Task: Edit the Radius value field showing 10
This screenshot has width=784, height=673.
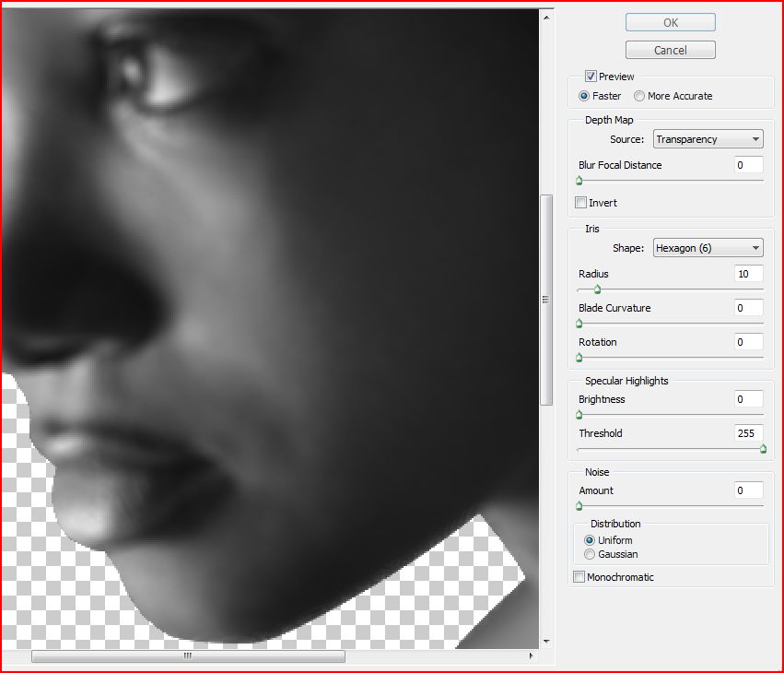Action: click(747, 273)
